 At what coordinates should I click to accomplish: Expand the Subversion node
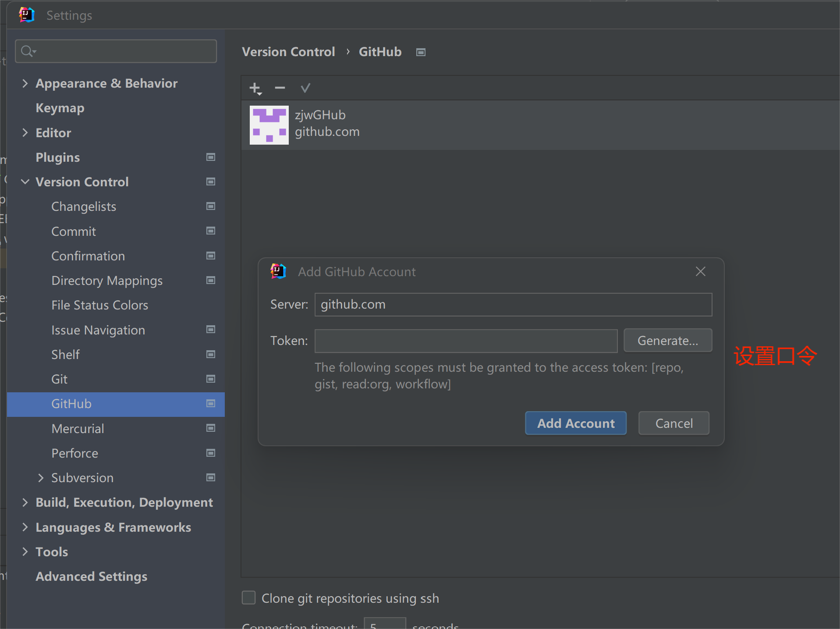[x=41, y=477]
